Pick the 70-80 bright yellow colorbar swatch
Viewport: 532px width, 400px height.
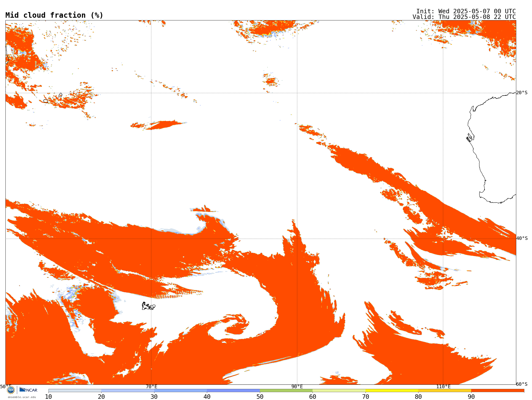point(392,391)
